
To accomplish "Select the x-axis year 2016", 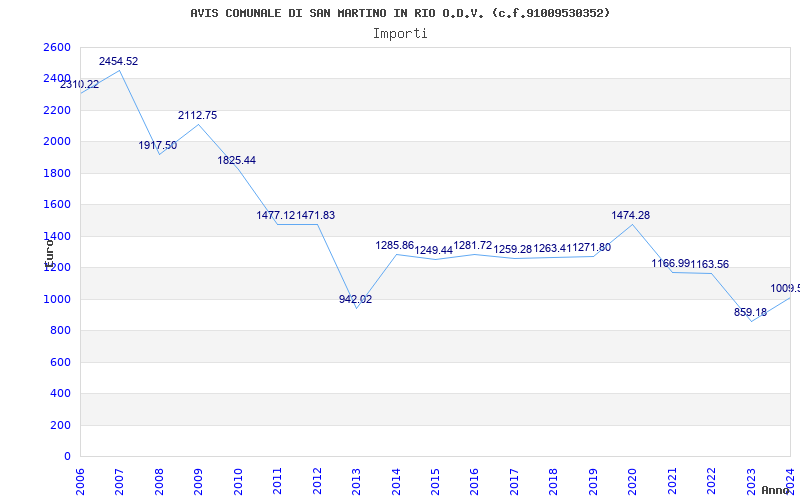I will 474,481.
